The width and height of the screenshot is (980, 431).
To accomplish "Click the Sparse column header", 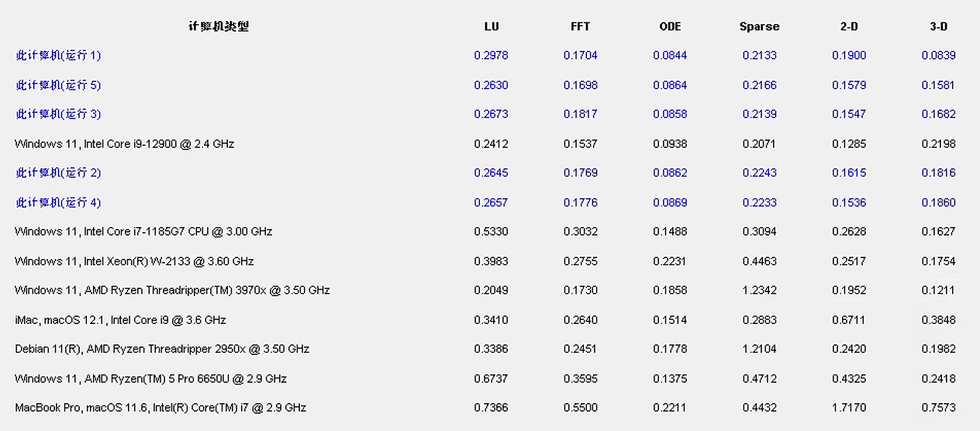I will point(759,26).
